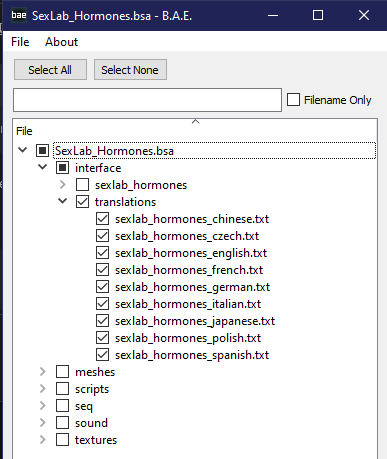The height and width of the screenshot is (459, 387).
Task: Expand the scripts folder
Action: [43, 388]
